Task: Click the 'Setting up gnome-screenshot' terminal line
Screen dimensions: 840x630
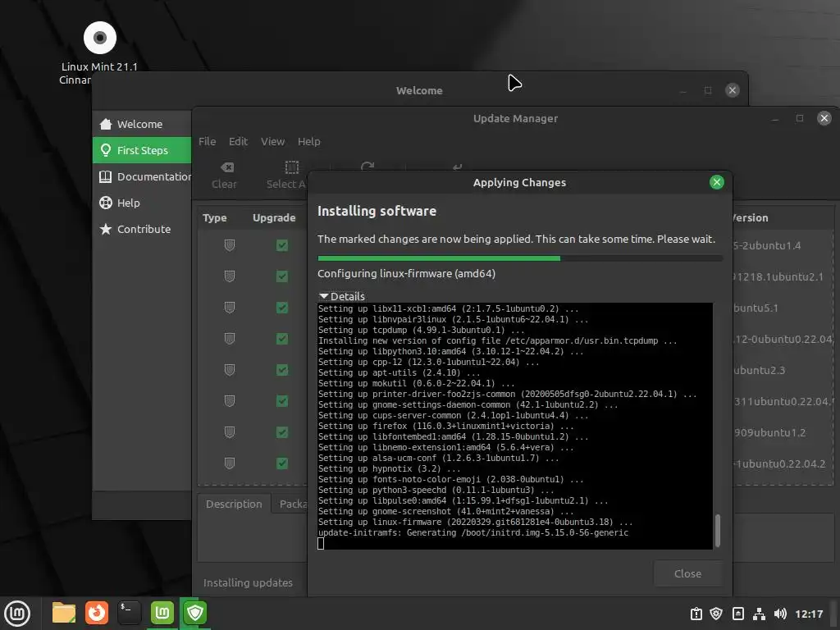Action: [445, 512]
